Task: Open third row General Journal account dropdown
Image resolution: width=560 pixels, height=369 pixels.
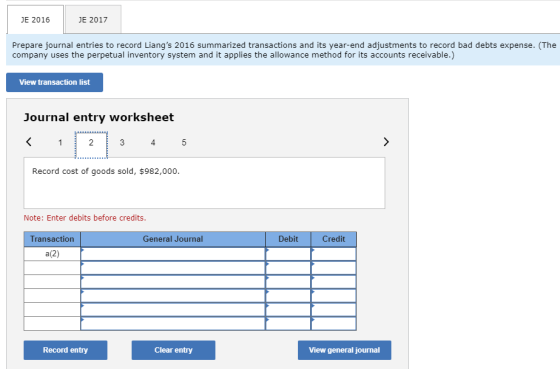Action: pyautogui.click(x=173, y=282)
